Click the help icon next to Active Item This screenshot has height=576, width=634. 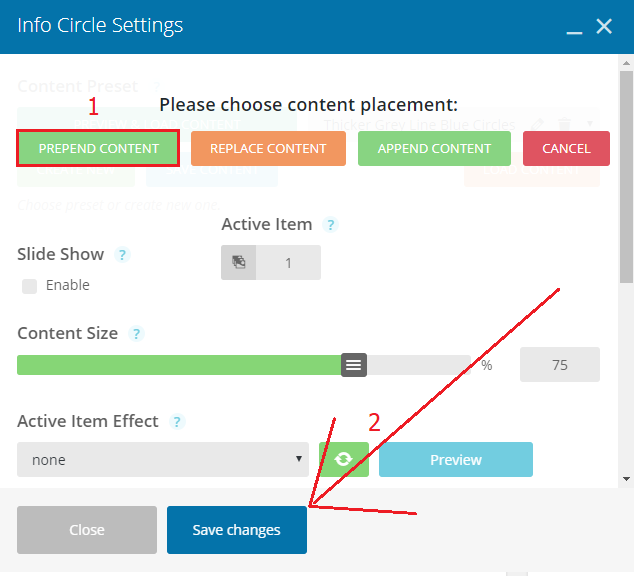[x=330, y=225]
